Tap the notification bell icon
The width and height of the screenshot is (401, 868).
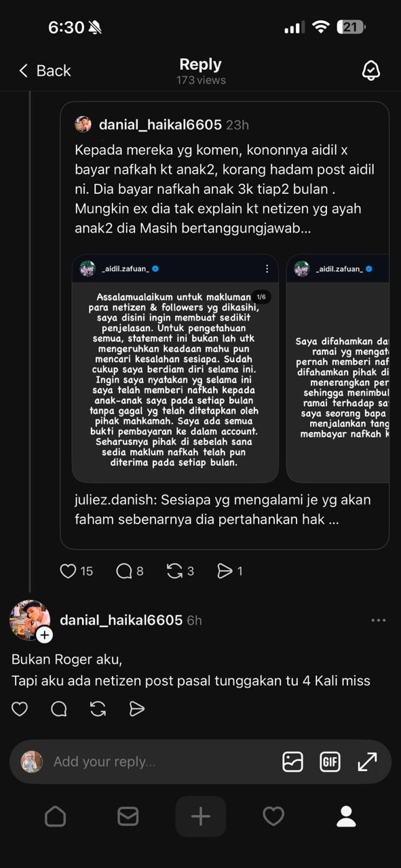pos(370,71)
